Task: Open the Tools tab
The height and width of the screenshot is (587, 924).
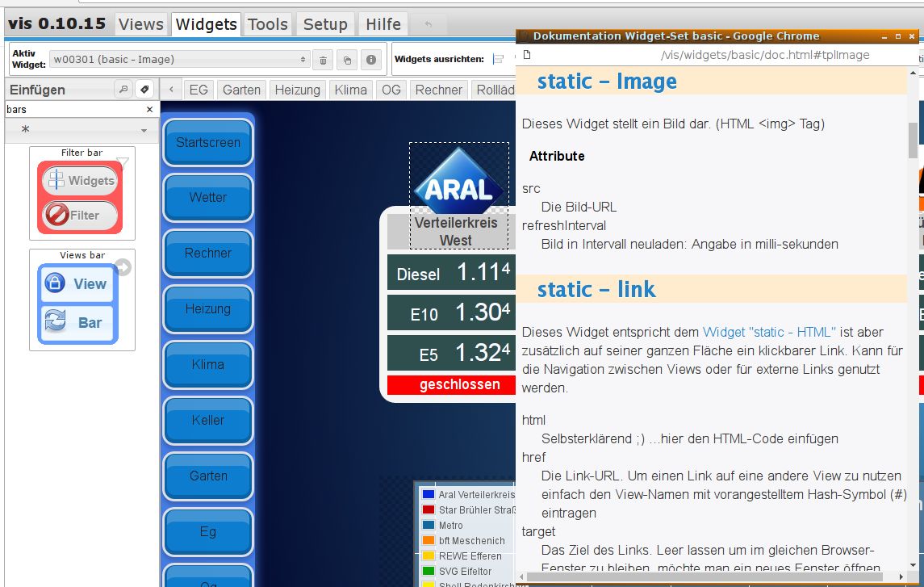Action: tap(268, 24)
